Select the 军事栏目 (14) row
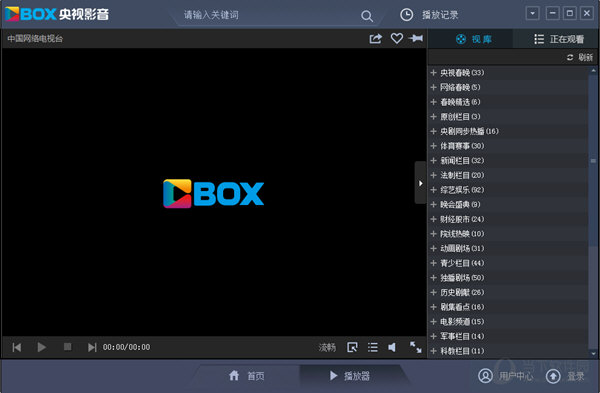The height and width of the screenshot is (393, 600). pyautogui.click(x=508, y=336)
